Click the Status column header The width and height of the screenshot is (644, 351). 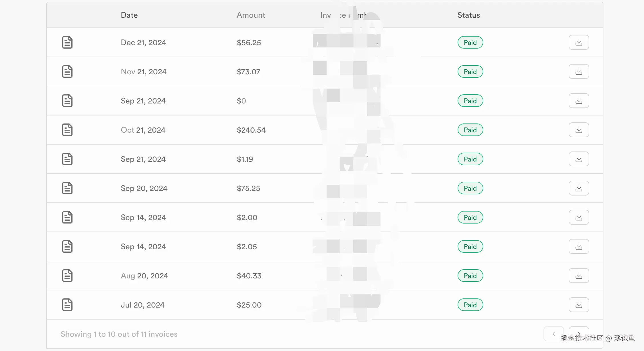click(x=468, y=15)
